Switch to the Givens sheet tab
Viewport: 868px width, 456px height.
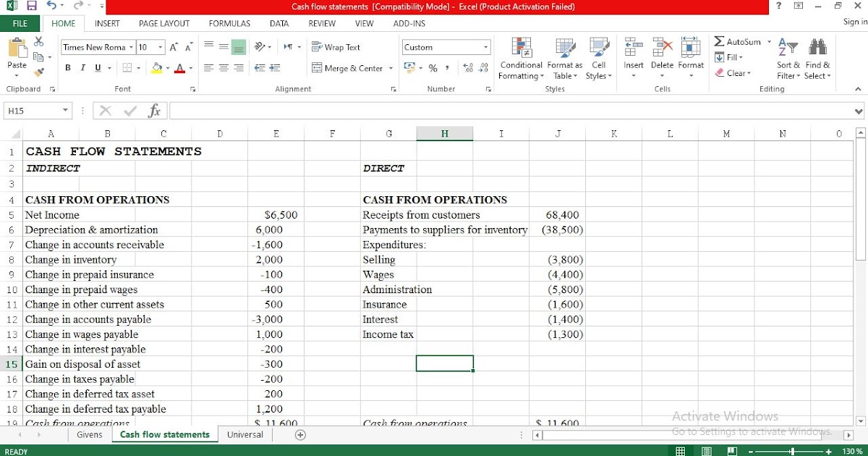(90, 434)
